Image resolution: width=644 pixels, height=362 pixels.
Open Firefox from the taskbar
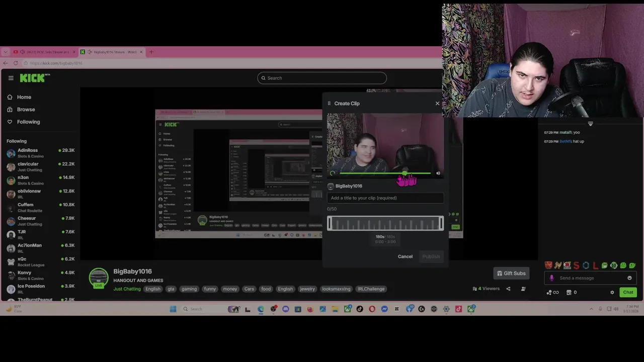[310, 309]
